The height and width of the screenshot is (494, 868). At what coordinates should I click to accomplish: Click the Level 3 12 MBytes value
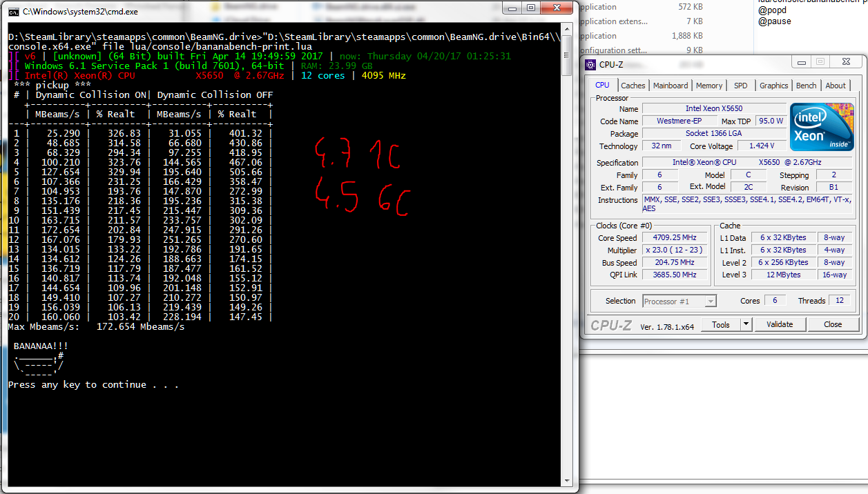[x=783, y=275]
